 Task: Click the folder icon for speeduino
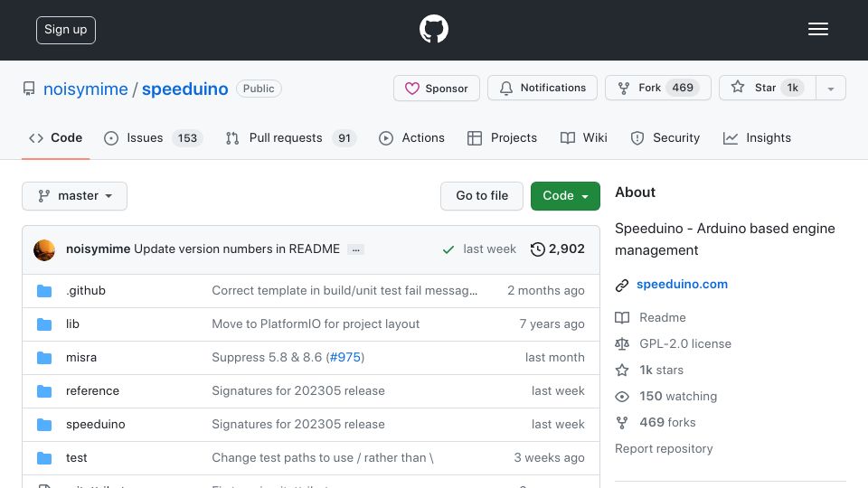(x=44, y=425)
